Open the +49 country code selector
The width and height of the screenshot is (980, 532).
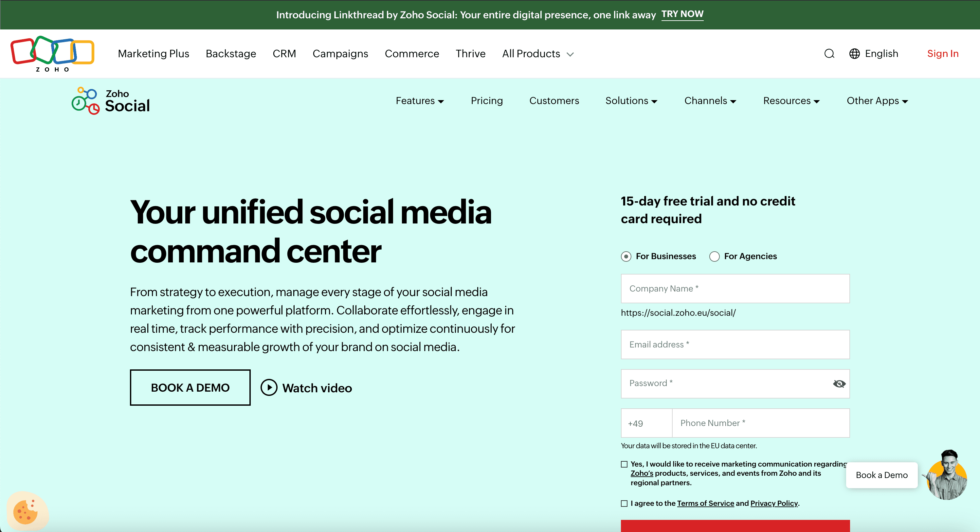(646, 423)
